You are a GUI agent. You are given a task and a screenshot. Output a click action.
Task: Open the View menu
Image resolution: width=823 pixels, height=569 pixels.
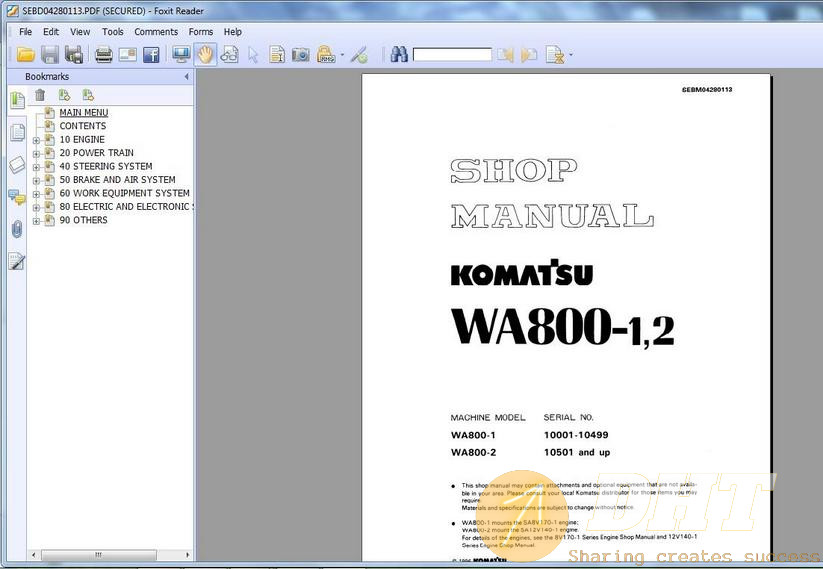(x=80, y=31)
